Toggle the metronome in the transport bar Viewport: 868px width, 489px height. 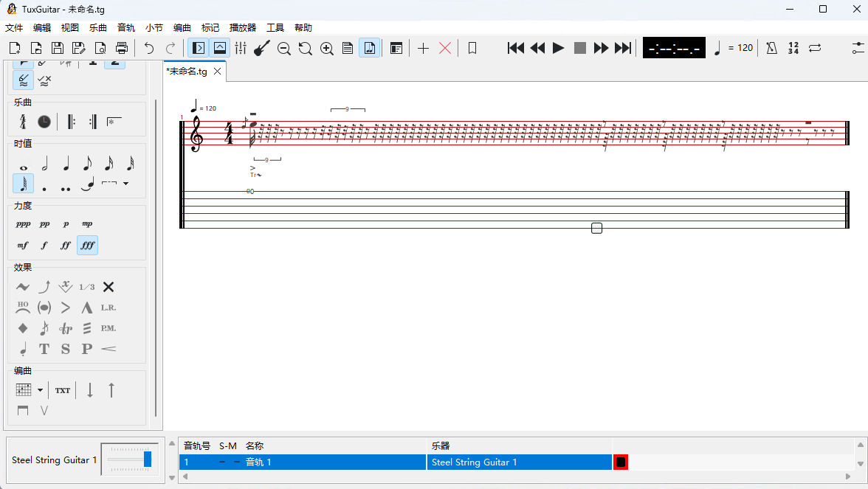[x=772, y=48]
